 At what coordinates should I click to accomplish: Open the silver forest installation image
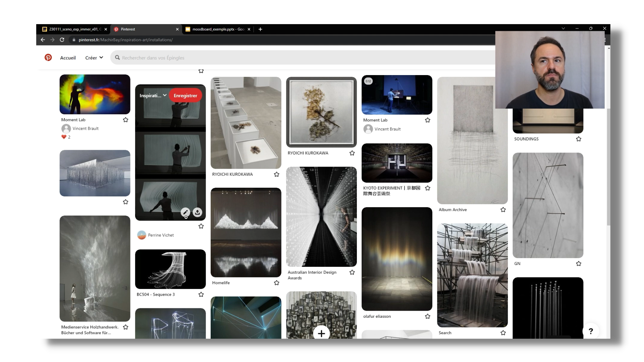click(95, 173)
